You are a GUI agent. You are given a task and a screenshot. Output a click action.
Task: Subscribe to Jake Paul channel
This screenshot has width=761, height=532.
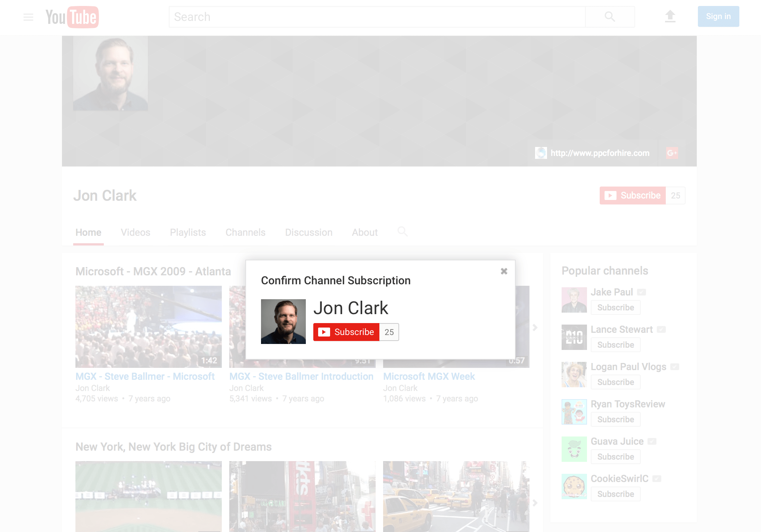click(615, 307)
